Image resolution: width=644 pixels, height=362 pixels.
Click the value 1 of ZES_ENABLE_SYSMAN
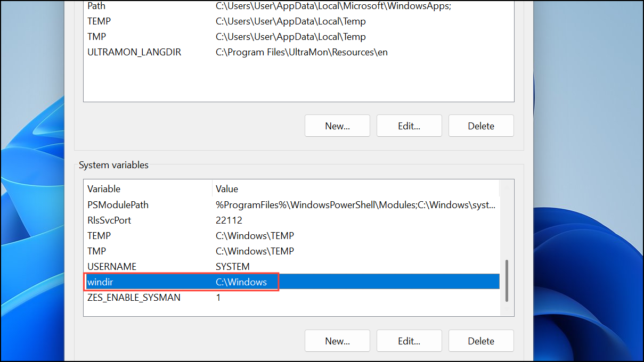pos(218,298)
